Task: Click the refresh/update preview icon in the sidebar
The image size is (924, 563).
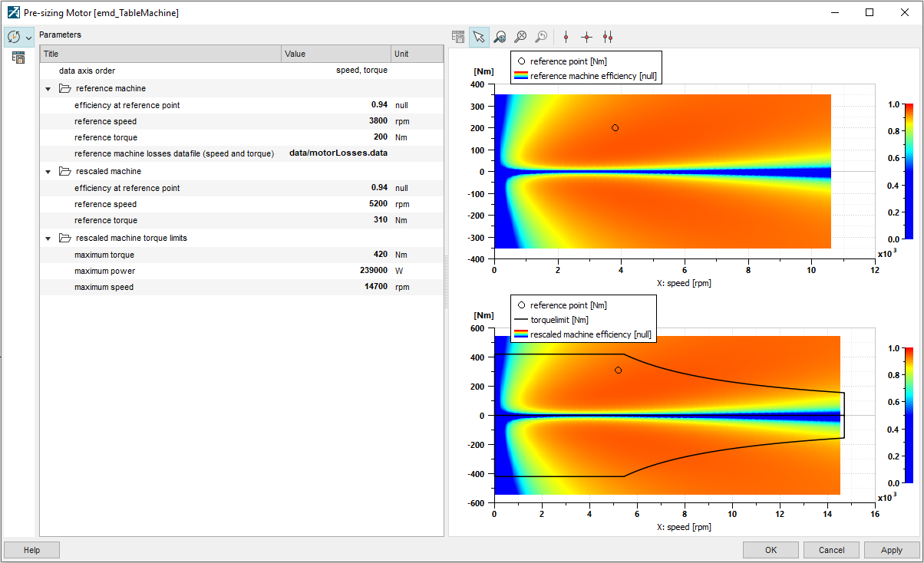Action: coord(12,36)
